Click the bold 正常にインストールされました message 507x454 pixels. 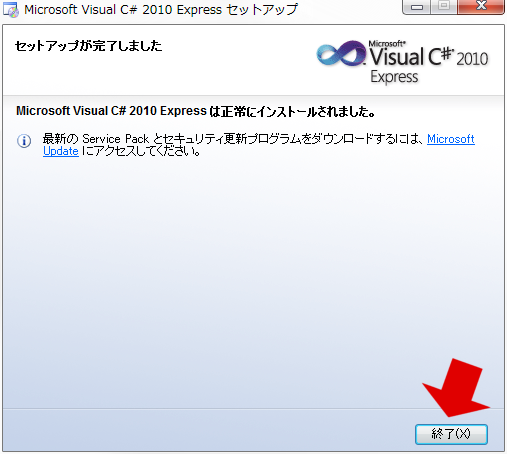point(292,111)
